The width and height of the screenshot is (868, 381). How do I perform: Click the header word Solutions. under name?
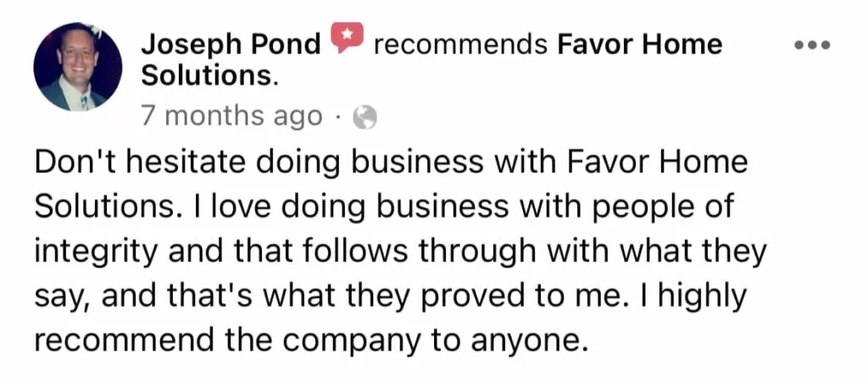pos(210,77)
